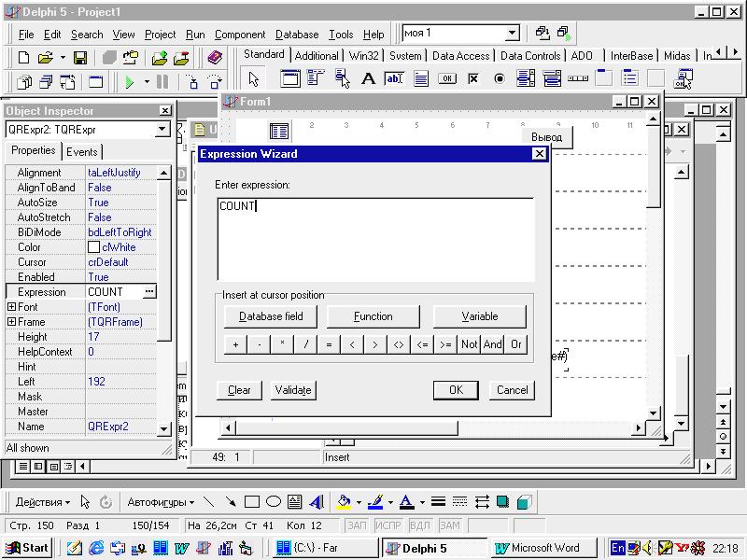This screenshot has height=560, width=747.
Task: Select the MainMenu component icon
Action: tap(316, 77)
